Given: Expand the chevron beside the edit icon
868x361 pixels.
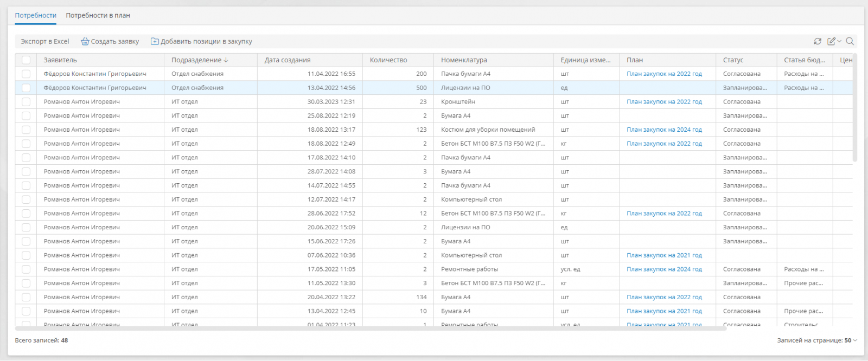Looking at the screenshot, I should pos(839,41).
